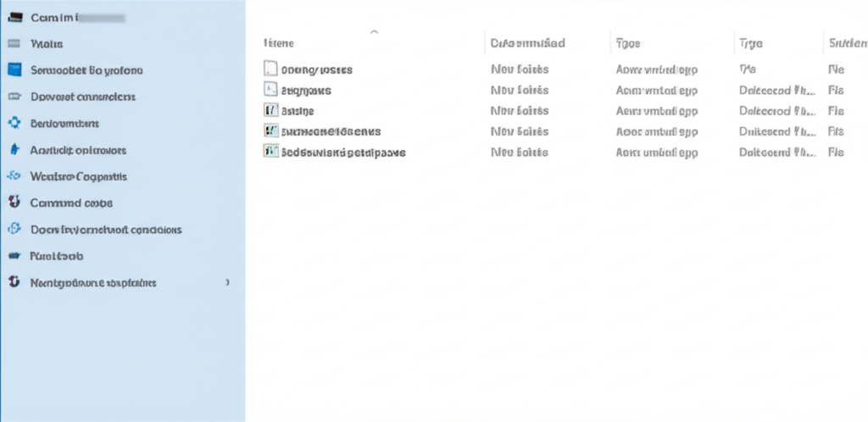The image size is (868, 422).
Task: Select the file name in the third row
Action: click(x=298, y=111)
